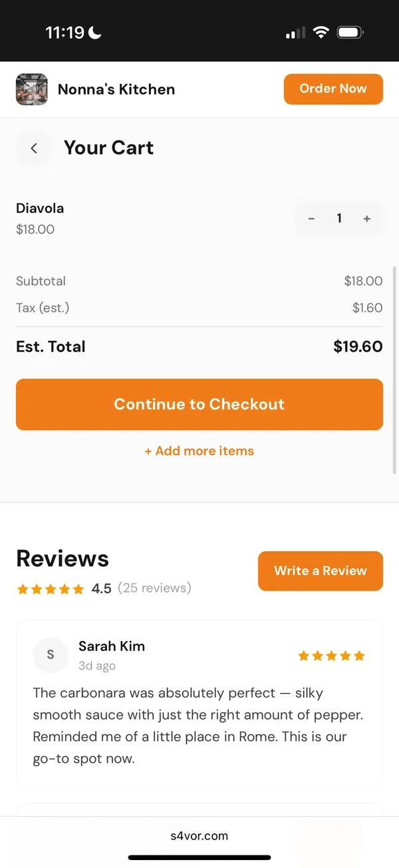
Task: Tap the s4vor.com address bar
Action: [x=199, y=836]
